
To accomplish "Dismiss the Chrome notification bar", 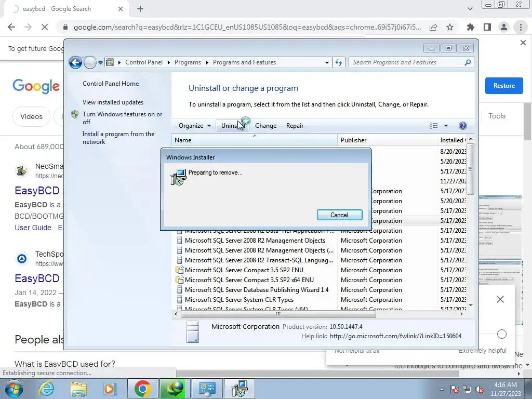I will [523, 43].
